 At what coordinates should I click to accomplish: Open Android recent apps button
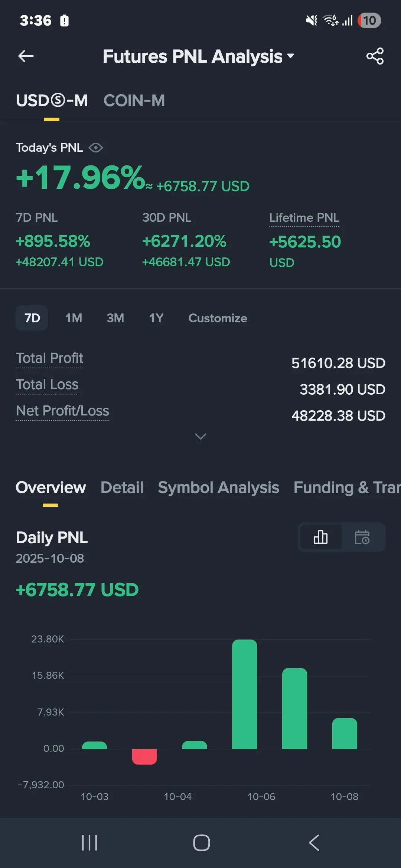coord(89,843)
